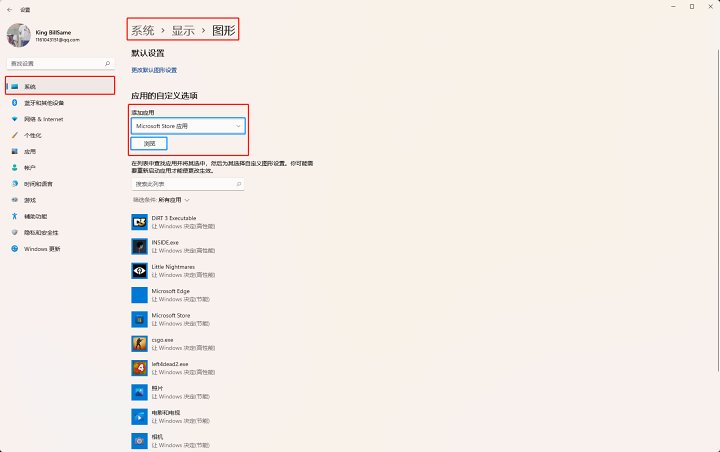Image resolution: width=720 pixels, height=452 pixels.
Task: Go back with the back arrow icon
Action: tap(10, 10)
